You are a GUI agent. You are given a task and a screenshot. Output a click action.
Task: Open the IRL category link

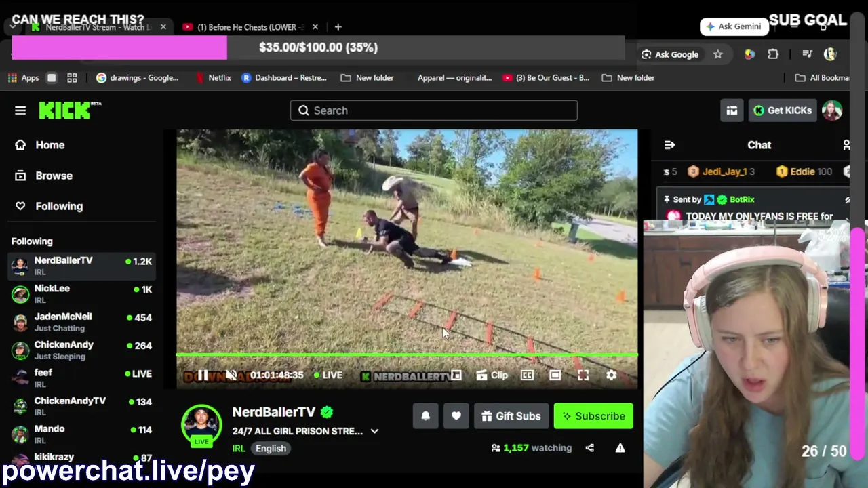(239, 448)
